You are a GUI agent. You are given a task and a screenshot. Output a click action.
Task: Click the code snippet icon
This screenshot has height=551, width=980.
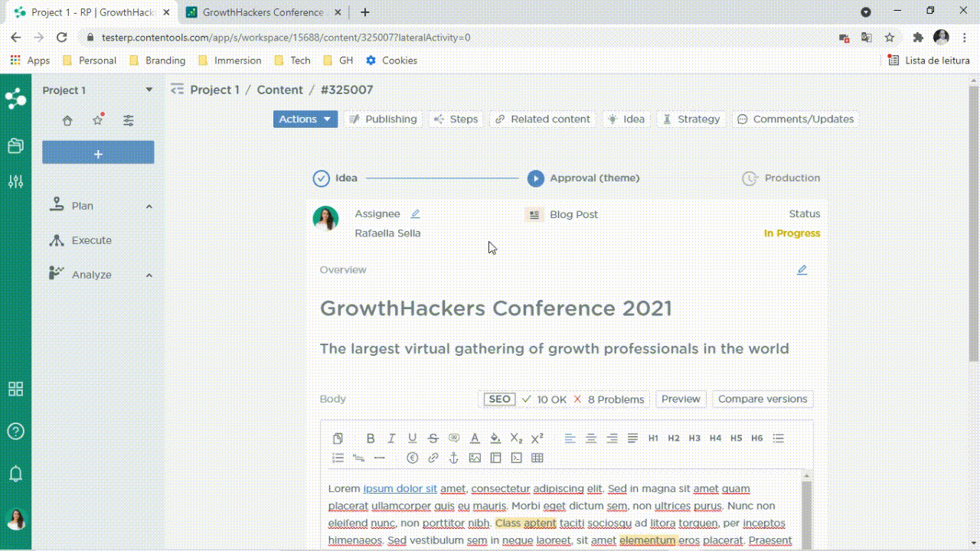(x=516, y=458)
